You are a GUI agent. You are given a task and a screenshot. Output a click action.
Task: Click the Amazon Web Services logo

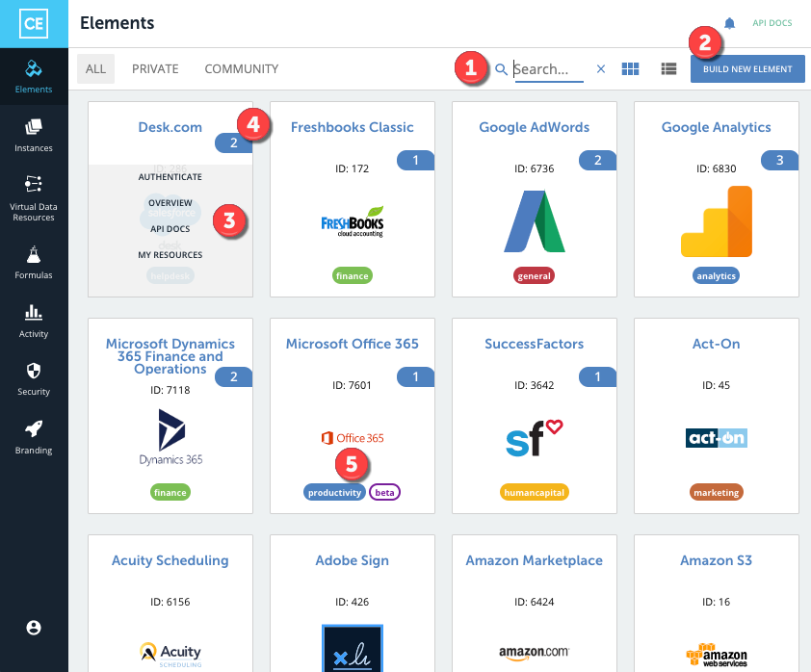tap(717, 655)
